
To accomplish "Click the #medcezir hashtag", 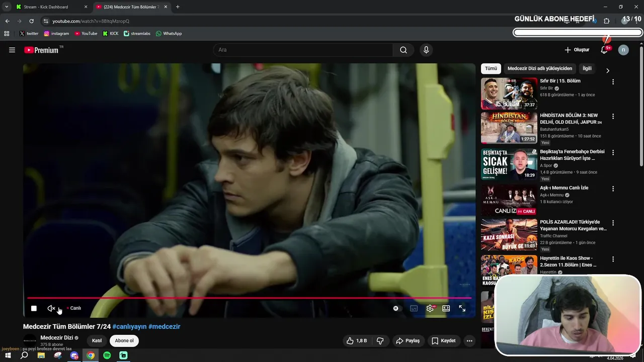I will [x=164, y=326].
